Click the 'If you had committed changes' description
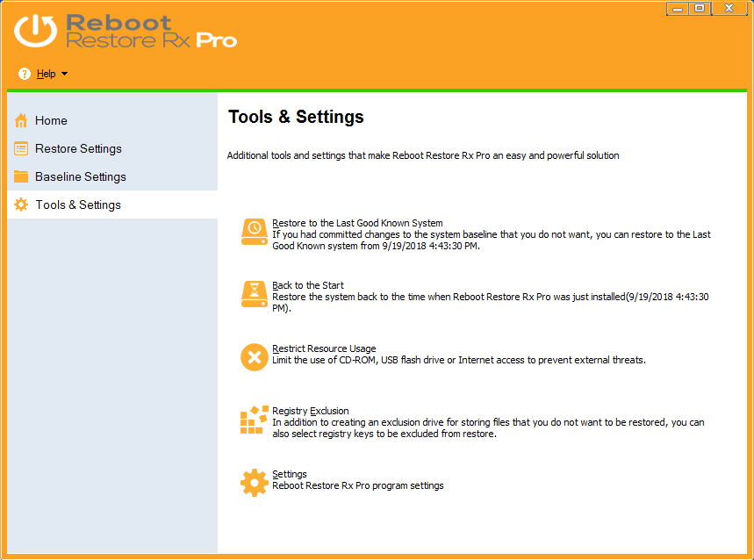The width and height of the screenshot is (754, 560). [492, 240]
